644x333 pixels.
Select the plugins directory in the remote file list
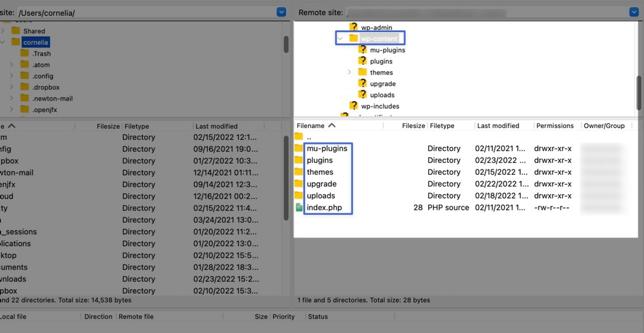coord(320,160)
